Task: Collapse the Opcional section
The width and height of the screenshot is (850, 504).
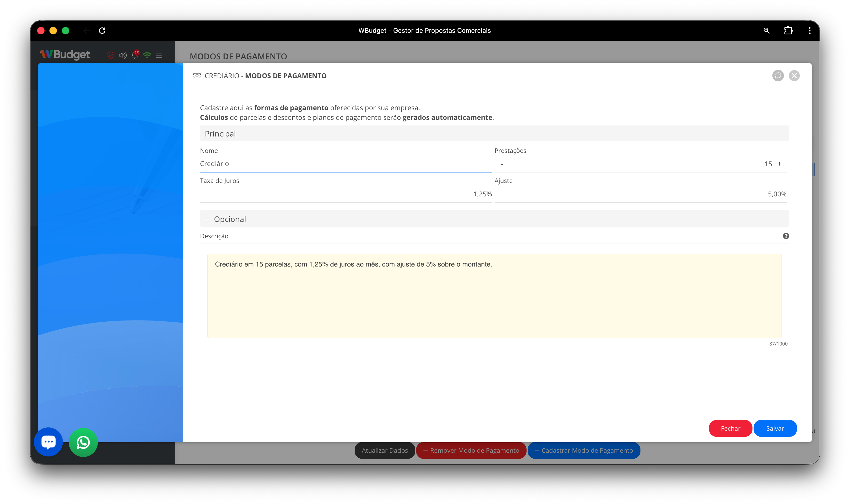Action: tap(207, 219)
